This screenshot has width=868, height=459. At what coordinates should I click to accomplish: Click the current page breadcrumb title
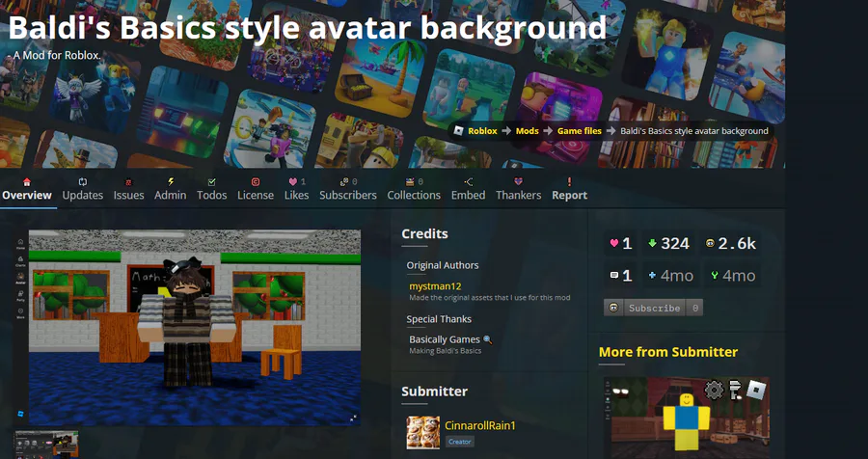(694, 131)
